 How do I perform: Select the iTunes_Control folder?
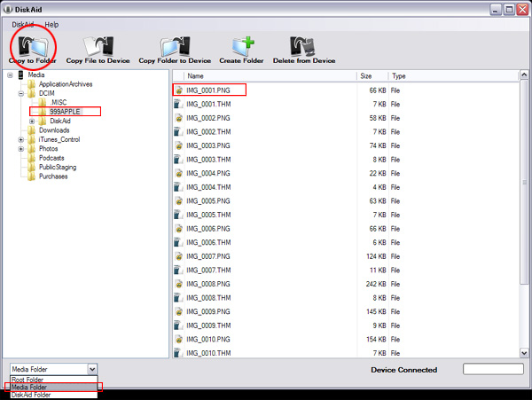pyautogui.click(x=59, y=139)
